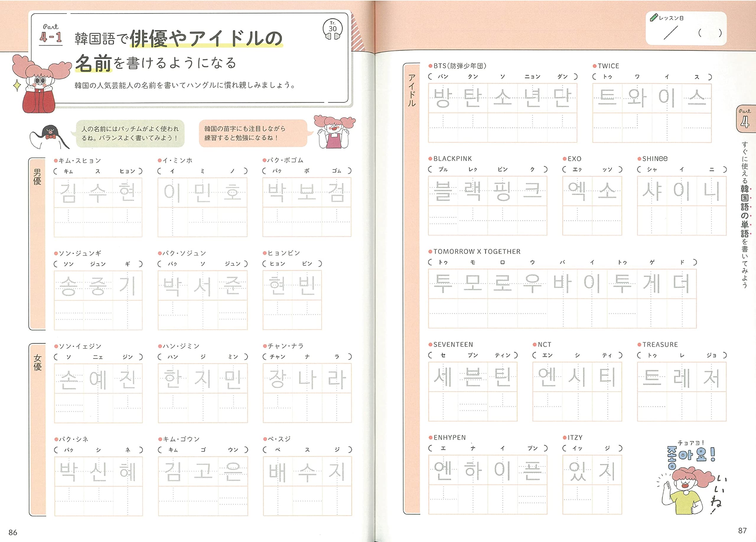Toggle the bullet dot beside SEVENTEEN

[430, 344]
